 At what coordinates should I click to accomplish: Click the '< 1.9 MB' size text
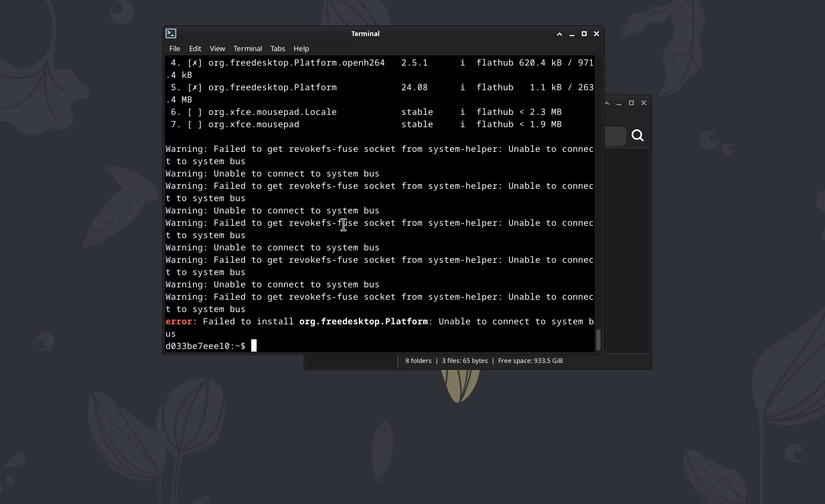[x=540, y=125]
